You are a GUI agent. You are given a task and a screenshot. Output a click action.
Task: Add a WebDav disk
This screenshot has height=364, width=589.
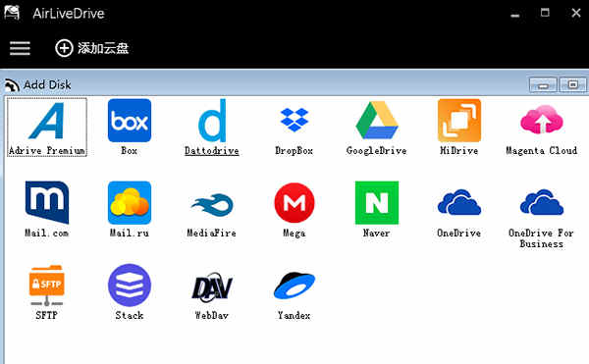tap(212, 287)
